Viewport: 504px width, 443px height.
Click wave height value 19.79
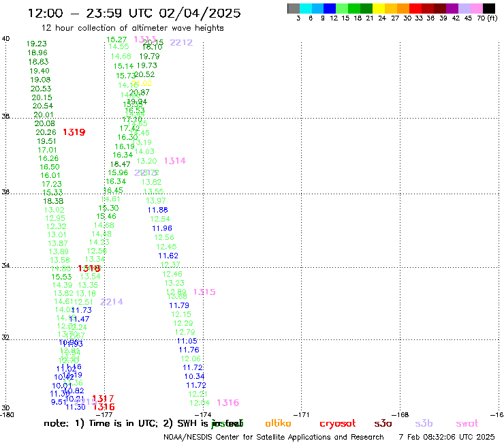click(x=149, y=57)
